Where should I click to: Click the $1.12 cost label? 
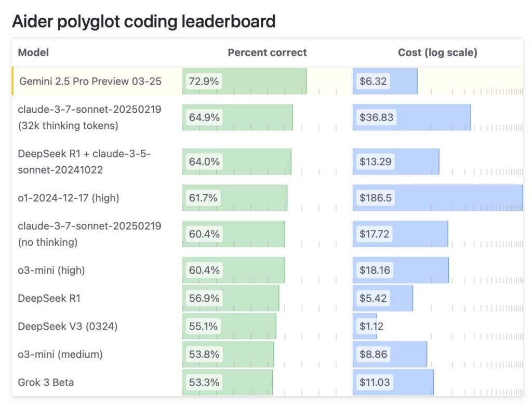pos(371,326)
